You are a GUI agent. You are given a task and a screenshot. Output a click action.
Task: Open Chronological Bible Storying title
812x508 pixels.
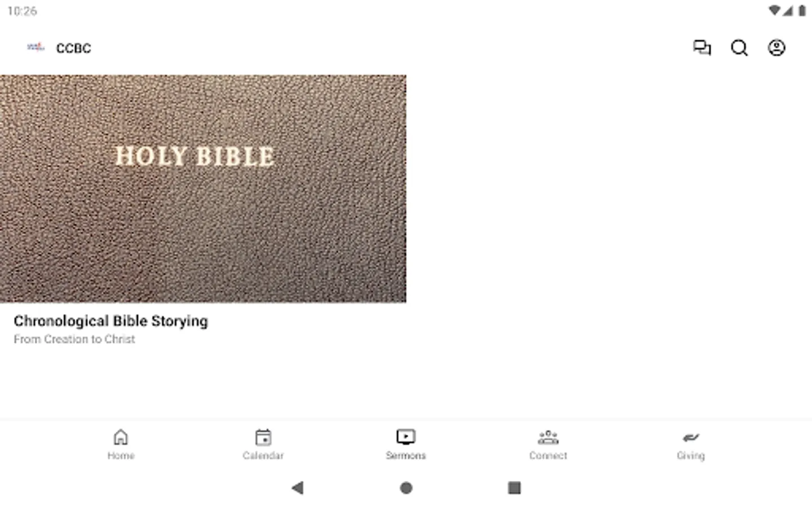pyautogui.click(x=111, y=321)
